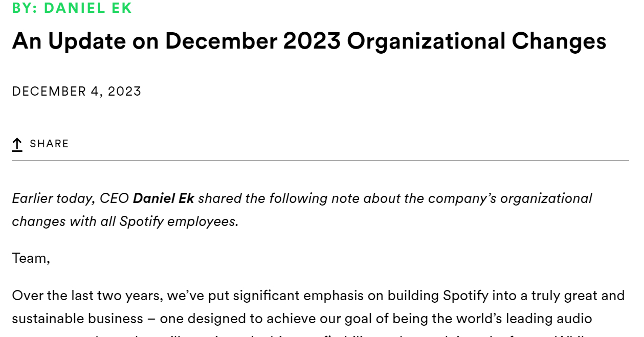Screen dimensions: 644x337
Task: Click the word "Update" in the headline
Action: [87, 41]
